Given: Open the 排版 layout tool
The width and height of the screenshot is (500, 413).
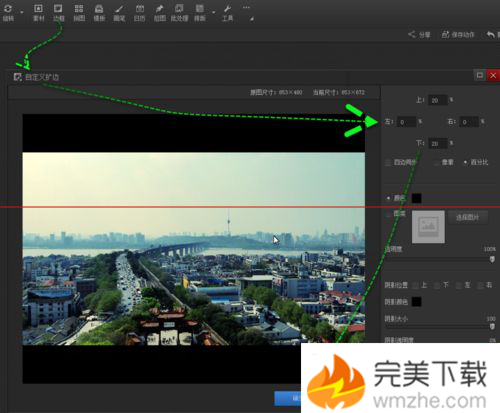Looking at the screenshot, I should click(x=200, y=13).
